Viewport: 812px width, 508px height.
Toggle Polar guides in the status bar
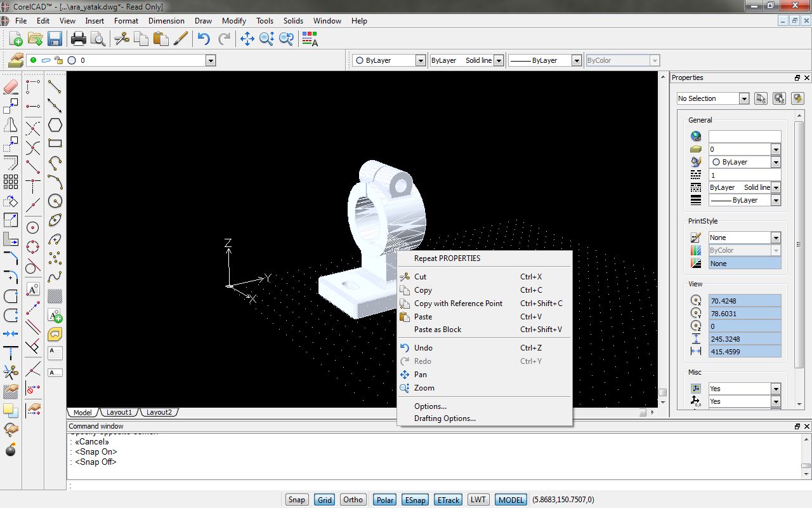385,500
